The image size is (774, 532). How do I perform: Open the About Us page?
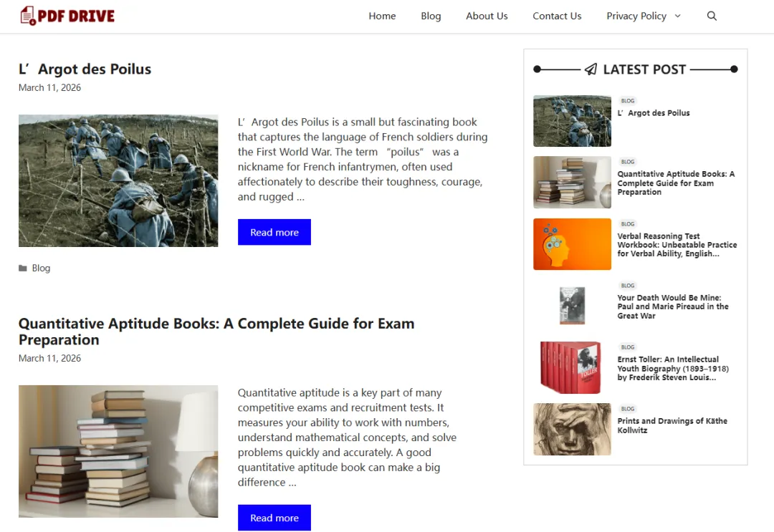pyautogui.click(x=487, y=16)
